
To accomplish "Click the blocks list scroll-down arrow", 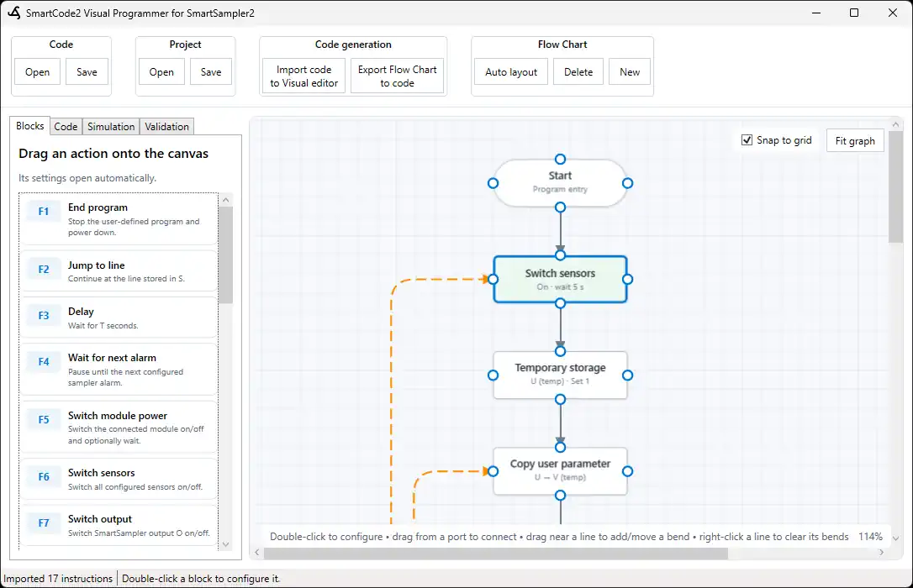I will (x=226, y=544).
